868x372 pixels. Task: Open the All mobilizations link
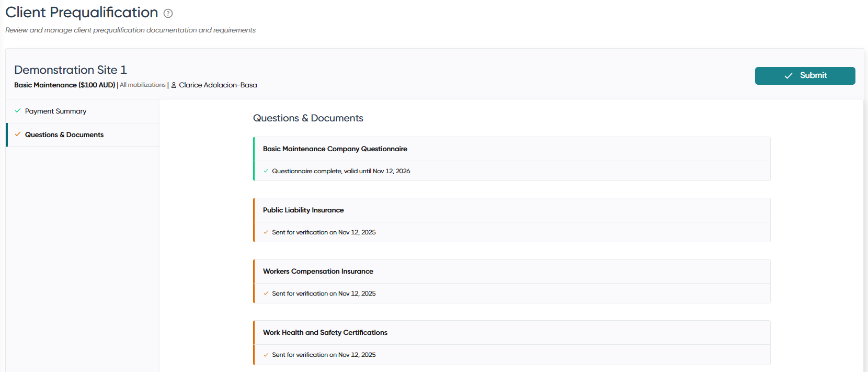point(143,85)
